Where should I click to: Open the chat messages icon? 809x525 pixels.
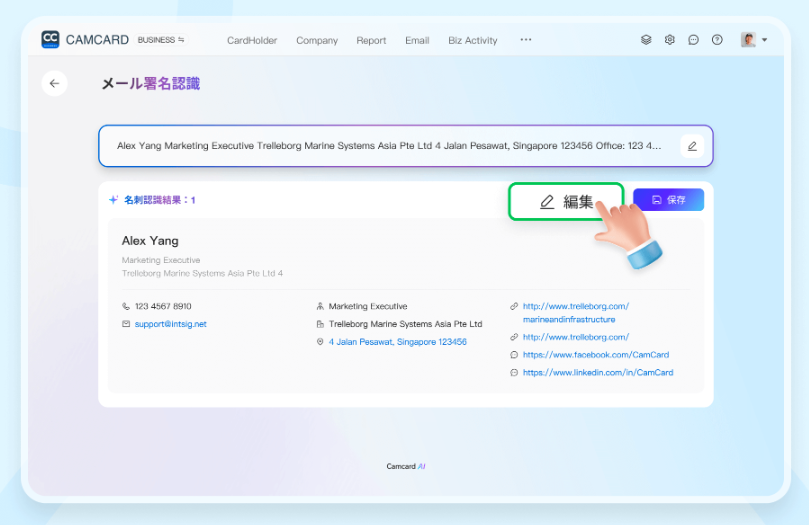point(693,40)
